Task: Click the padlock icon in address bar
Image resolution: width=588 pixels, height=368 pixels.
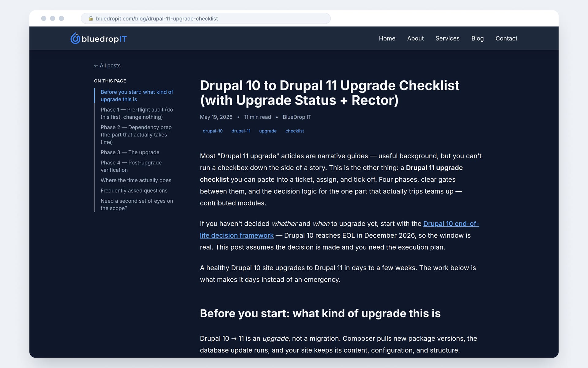Action: (x=91, y=18)
